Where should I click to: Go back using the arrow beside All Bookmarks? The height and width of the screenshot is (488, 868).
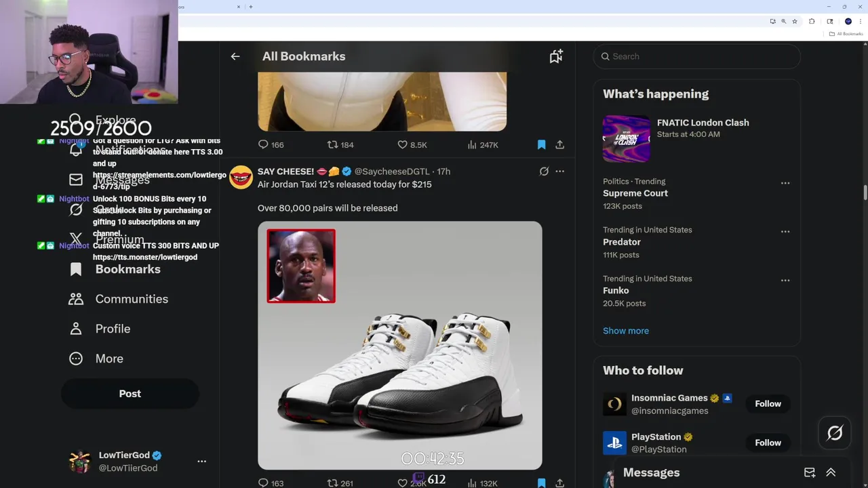coord(235,56)
